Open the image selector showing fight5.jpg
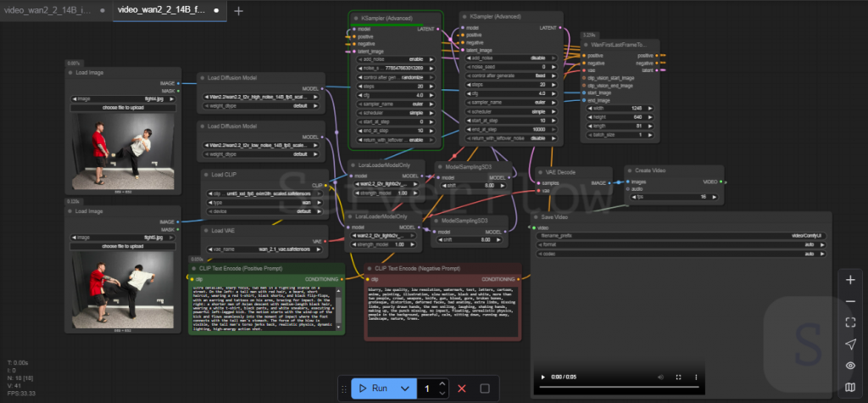The image size is (868, 403). point(123,238)
